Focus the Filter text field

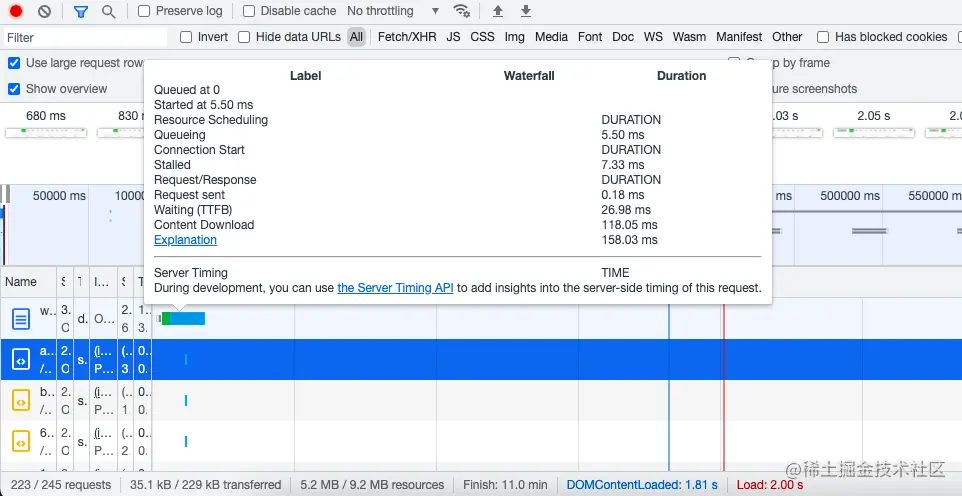85,37
